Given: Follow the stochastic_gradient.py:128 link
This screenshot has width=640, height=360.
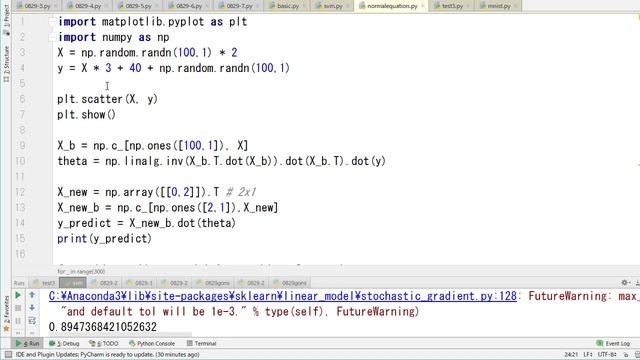Looking at the screenshot, I should 282,296.
